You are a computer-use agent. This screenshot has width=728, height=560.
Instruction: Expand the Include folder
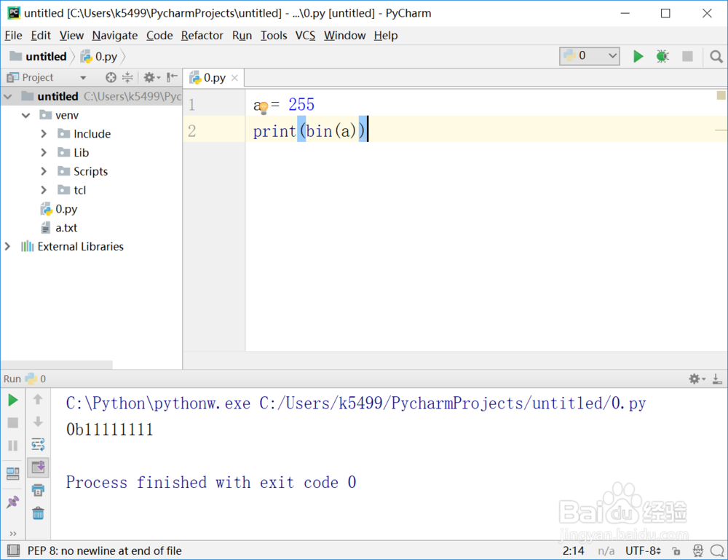pyautogui.click(x=44, y=134)
